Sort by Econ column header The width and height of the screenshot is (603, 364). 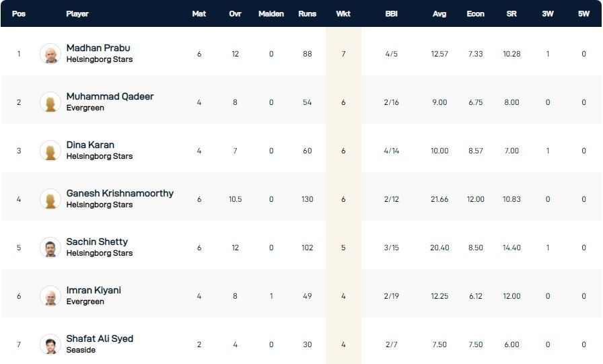(x=475, y=13)
